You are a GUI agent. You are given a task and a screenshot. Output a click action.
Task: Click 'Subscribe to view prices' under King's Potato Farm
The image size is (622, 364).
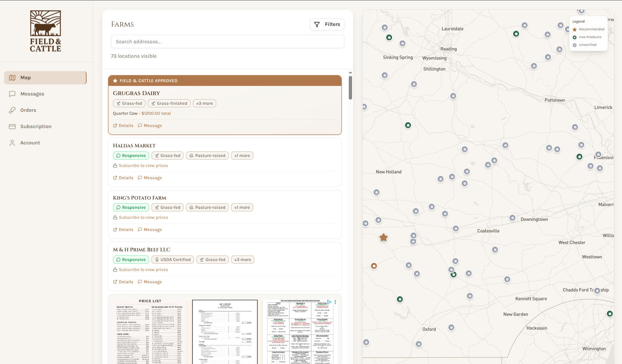141,217
